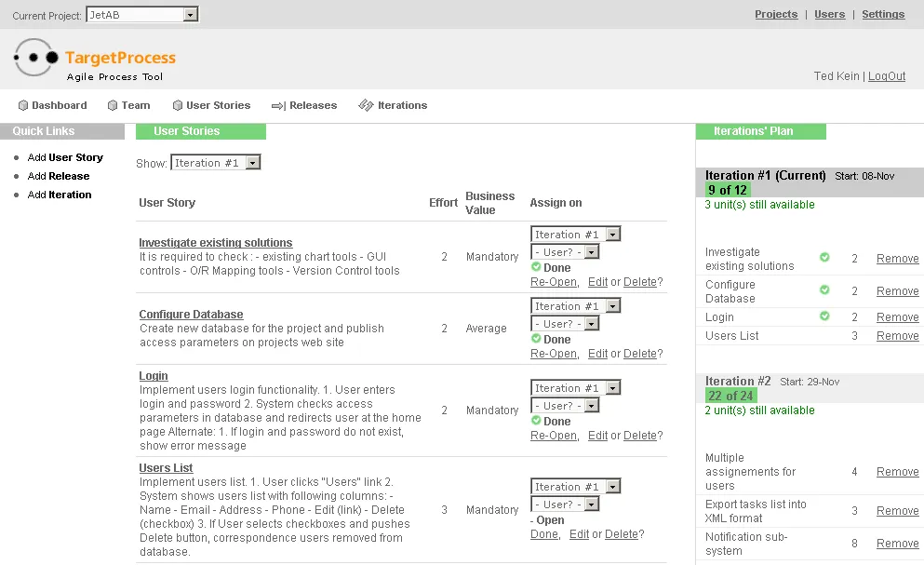Screen dimensions: 924x565
Task: Click the Releases arrow icon
Action: [x=278, y=106]
